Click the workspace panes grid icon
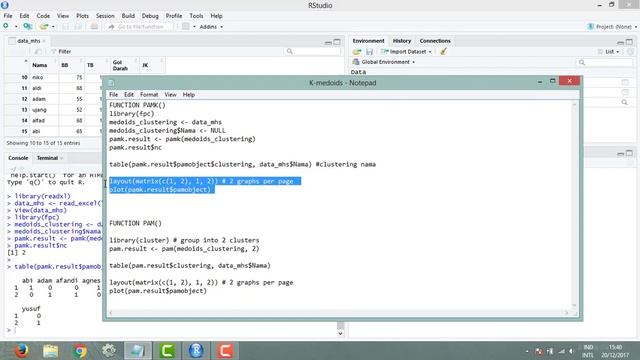 [186, 27]
